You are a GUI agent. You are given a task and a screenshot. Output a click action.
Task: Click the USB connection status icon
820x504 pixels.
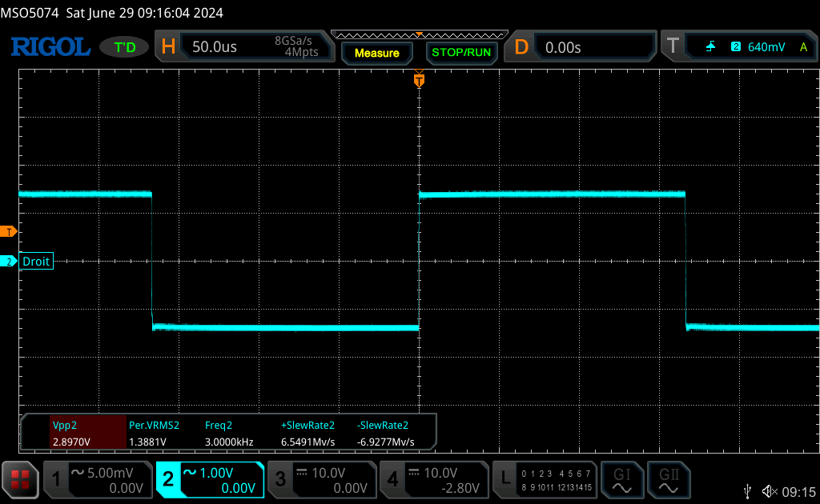pos(747,491)
